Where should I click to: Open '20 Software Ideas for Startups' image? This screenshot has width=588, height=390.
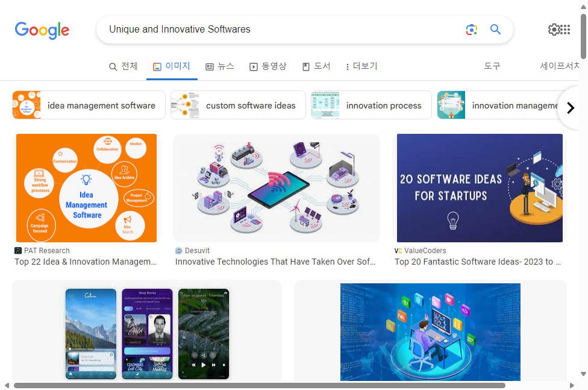(480, 187)
